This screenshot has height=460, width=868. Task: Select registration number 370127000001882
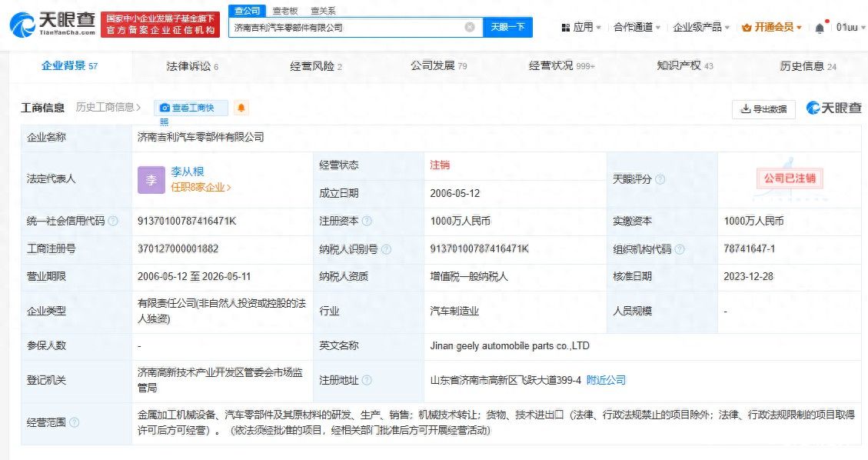coord(178,248)
